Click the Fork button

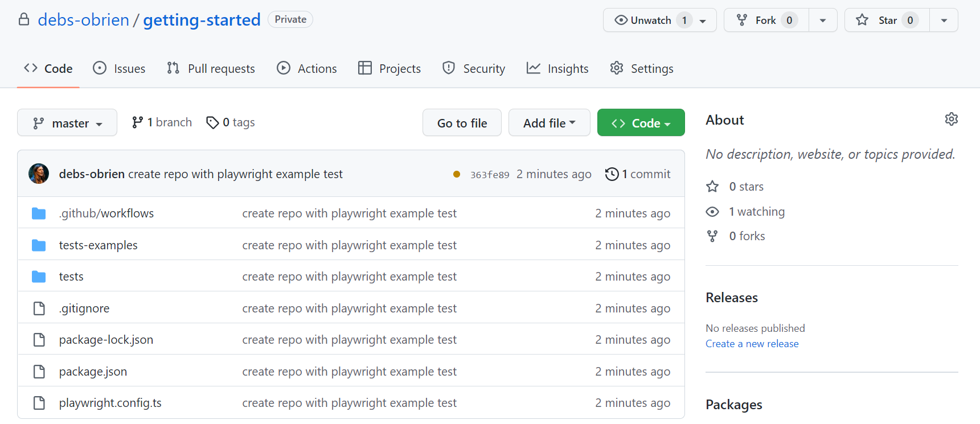pyautogui.click(x=766, y=20)
